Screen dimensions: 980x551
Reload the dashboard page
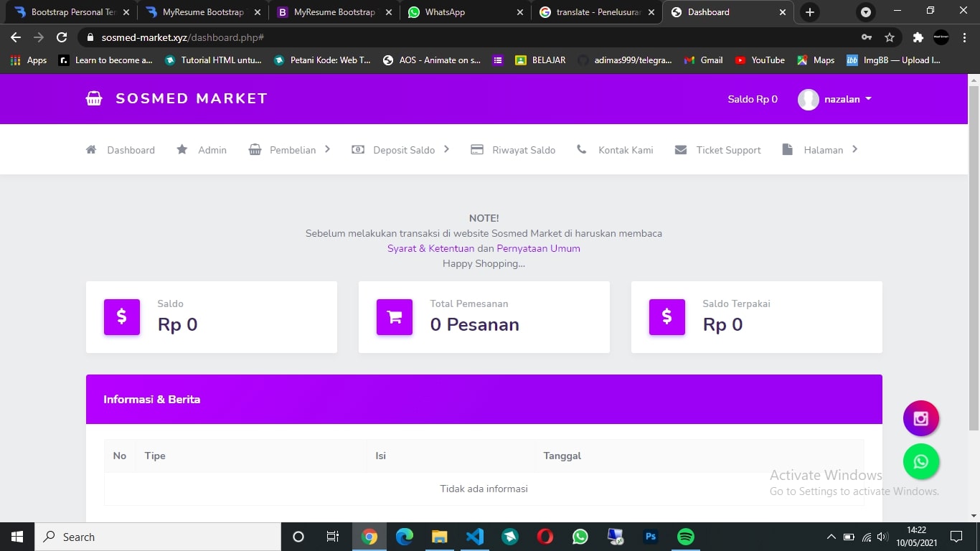click(62, 37)
